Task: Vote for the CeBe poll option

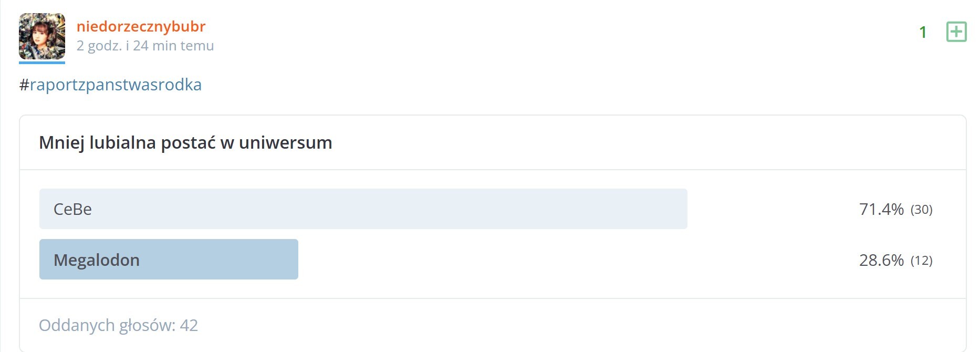Action: coord(363,209)
